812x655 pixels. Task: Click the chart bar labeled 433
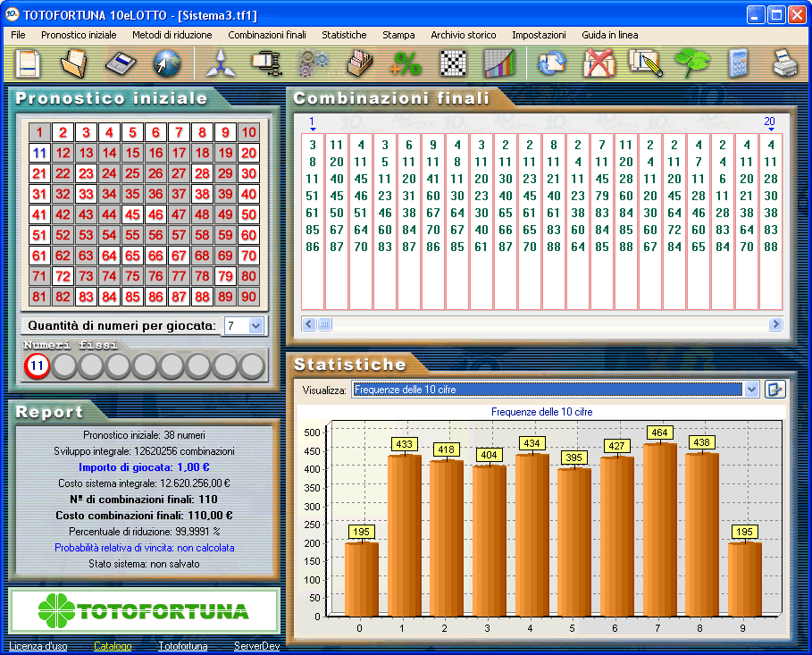(405, 535)
